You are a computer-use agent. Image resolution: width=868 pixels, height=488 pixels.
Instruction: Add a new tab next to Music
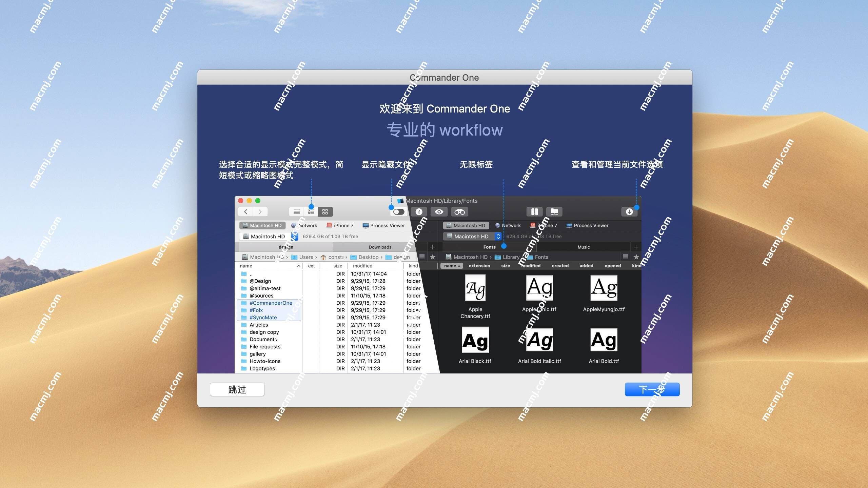coord(636,247)
